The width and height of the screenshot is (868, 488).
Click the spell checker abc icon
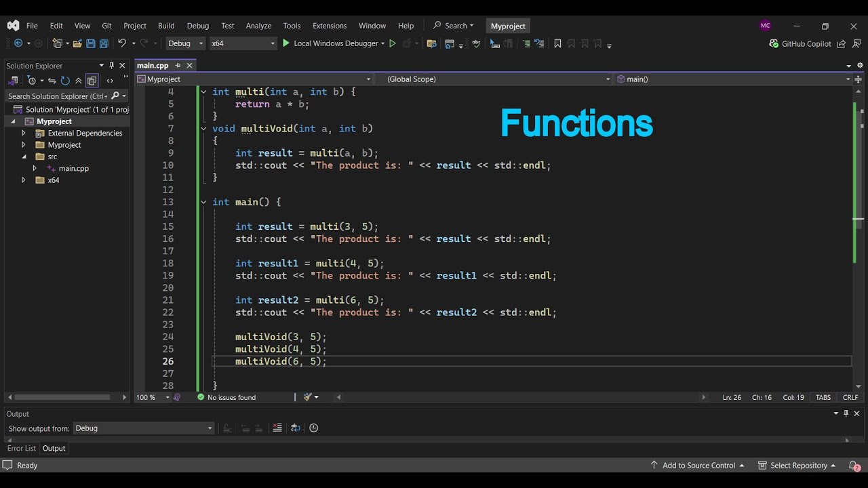click(476, 43)
